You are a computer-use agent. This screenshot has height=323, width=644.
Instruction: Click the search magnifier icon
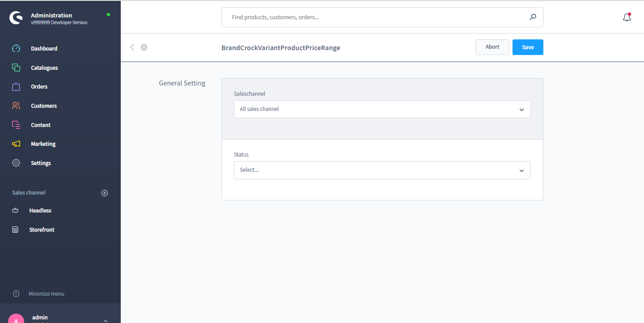click(x=533, y=17)
